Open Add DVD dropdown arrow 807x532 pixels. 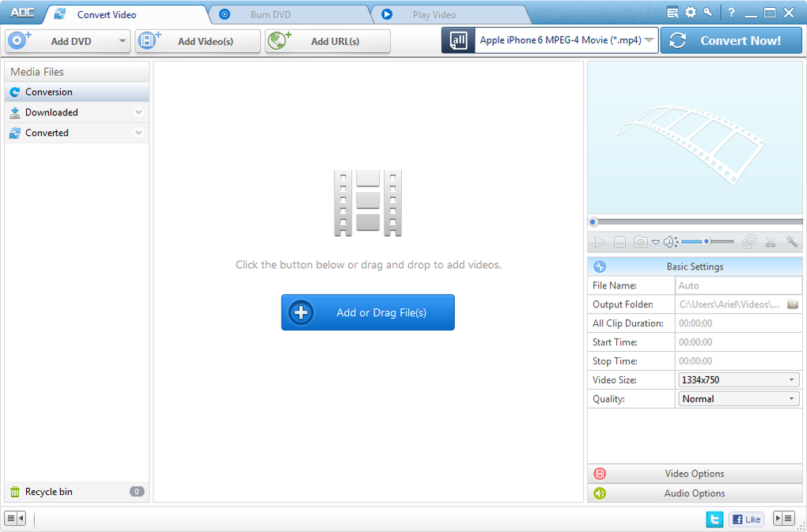122,41
